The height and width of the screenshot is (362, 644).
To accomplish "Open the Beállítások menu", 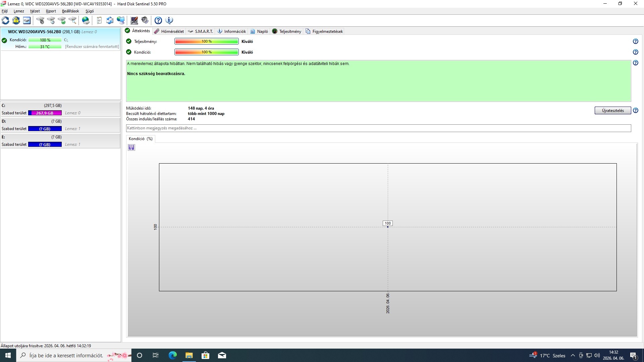I will pos(70,11).
